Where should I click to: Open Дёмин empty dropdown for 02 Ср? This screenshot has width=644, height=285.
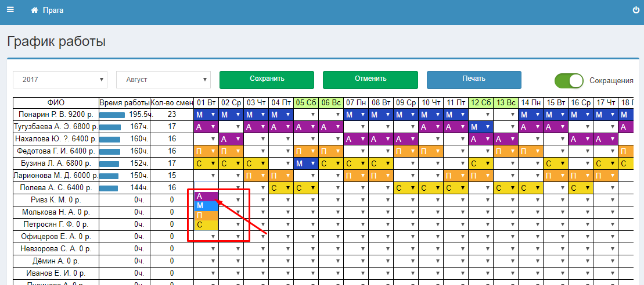point(231,261)
